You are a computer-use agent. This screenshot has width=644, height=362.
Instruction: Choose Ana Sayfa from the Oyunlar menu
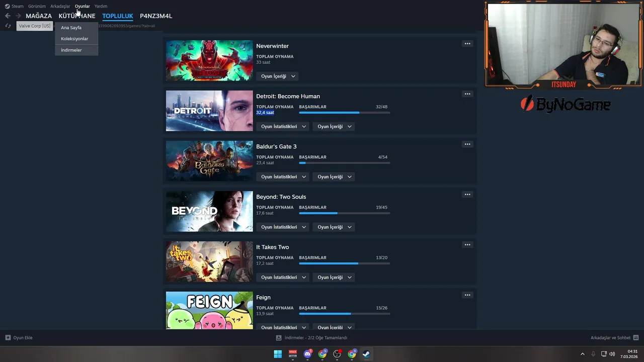76,28
